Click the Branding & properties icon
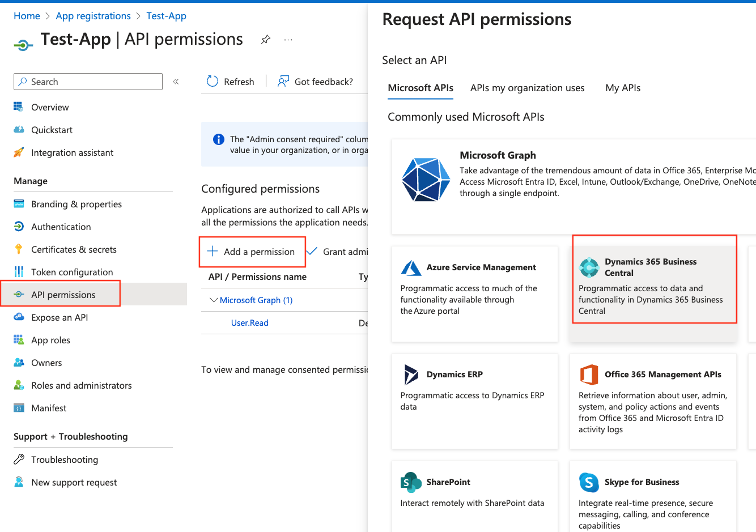 [19, 204]
